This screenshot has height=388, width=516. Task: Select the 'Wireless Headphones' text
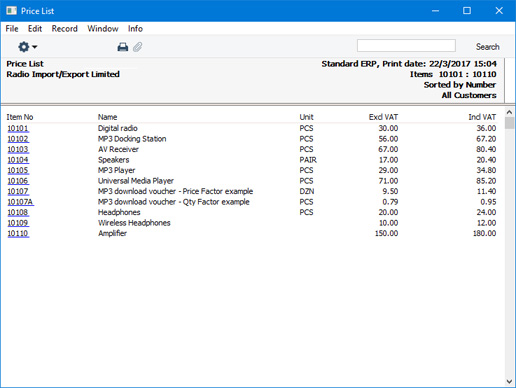click(x=134, y=223)
